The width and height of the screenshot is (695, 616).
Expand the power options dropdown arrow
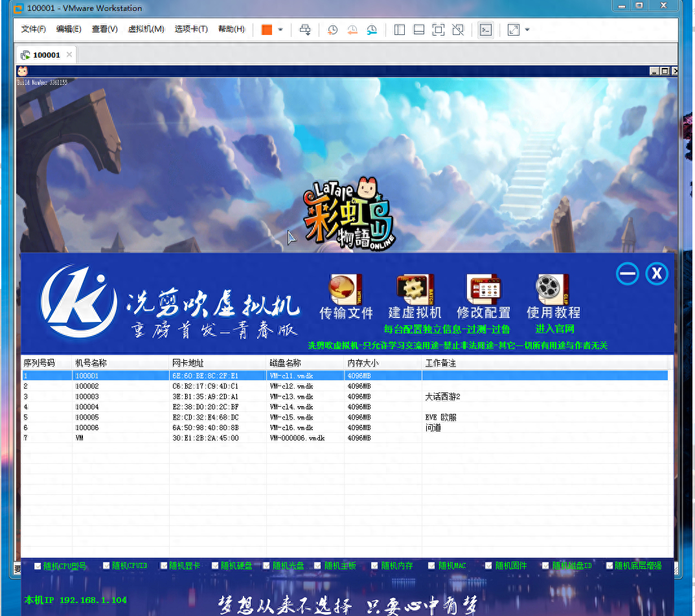[280, 30]
